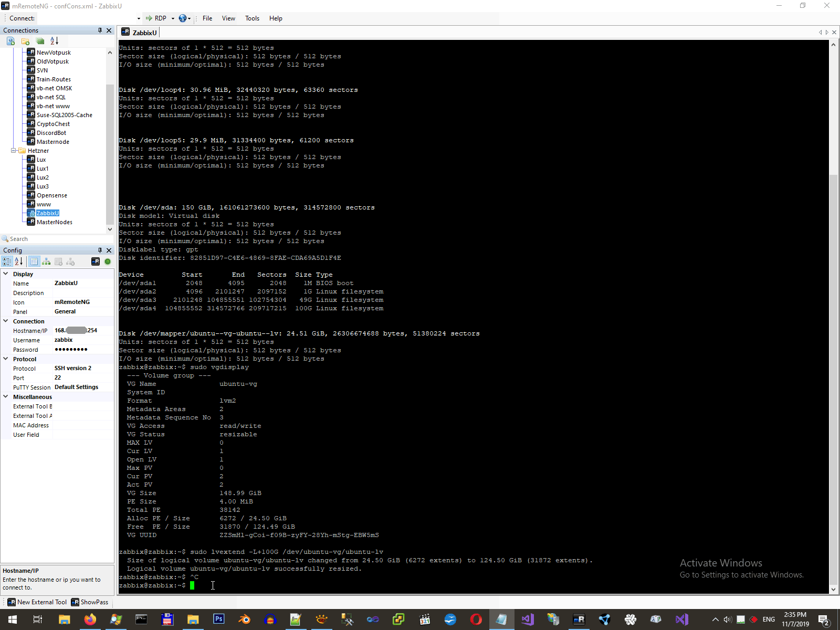
Task: Close the ZabbixU tab with X
Action: [834, 33]
